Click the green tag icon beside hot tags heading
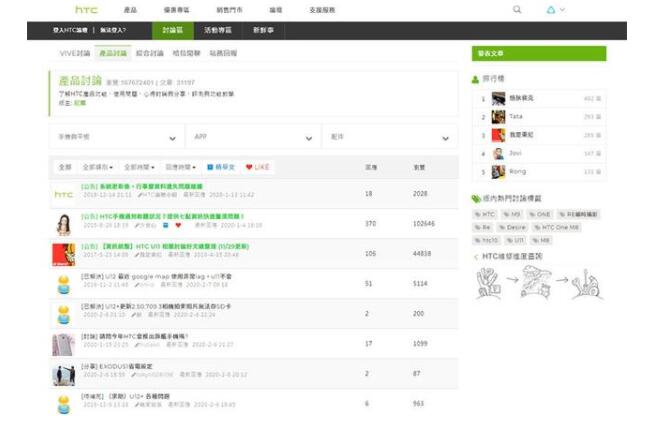This screenshot has width=647, height=422. point(476,199)
